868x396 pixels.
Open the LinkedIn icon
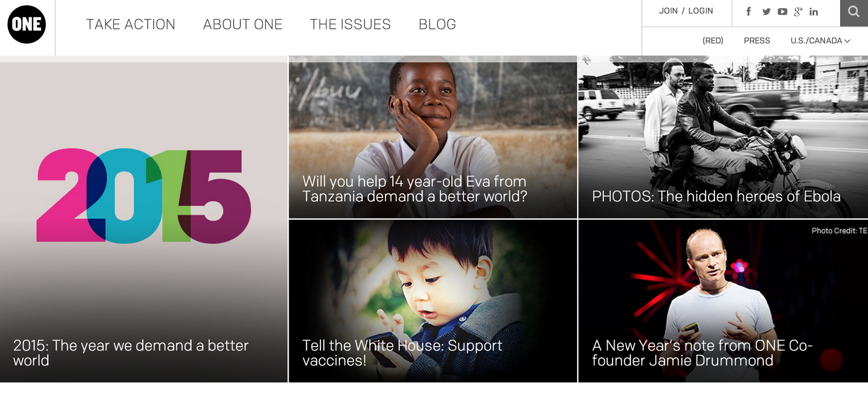point(814,11)
